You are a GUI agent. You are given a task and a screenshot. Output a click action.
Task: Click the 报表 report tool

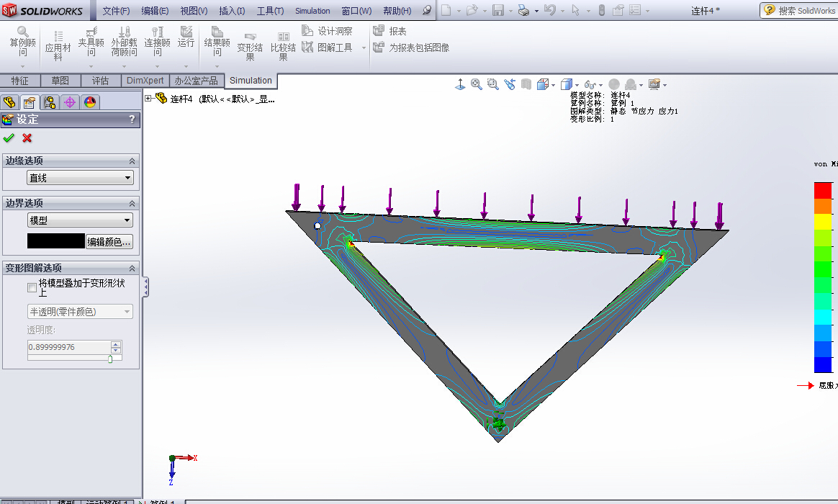click(389, 31)
